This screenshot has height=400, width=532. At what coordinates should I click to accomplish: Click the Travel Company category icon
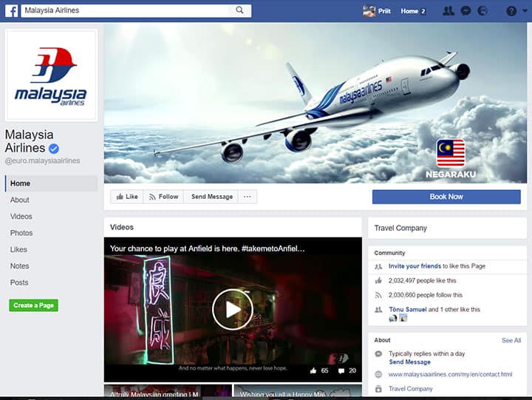pos(378,389)
